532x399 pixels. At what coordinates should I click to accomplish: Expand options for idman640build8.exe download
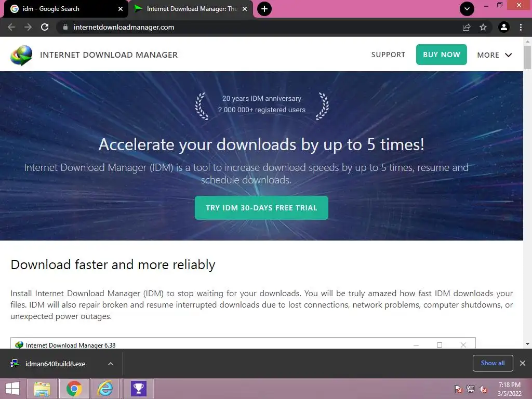pyautogui.click(x=111, y=364)
